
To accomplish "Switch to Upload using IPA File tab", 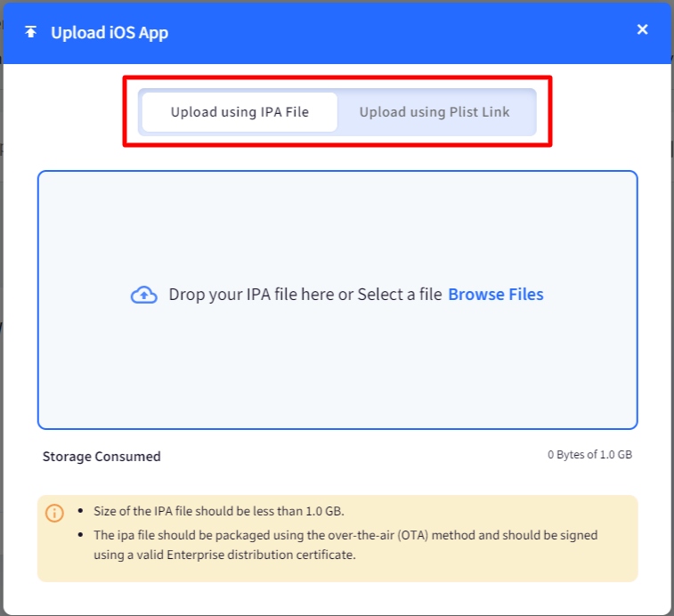I will click(x=240, y=112).
